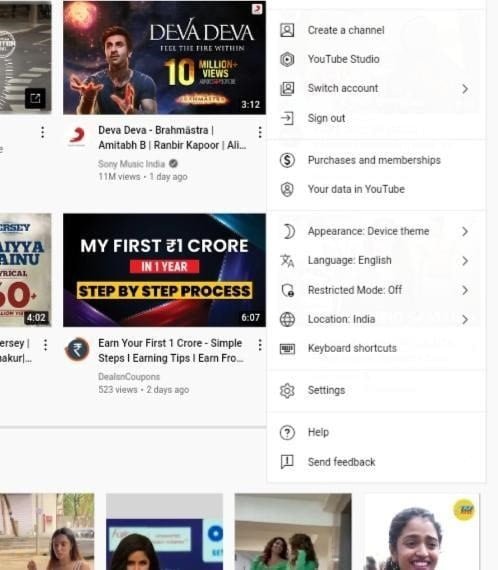Image resolution: width=498 pixels, height=570 pixels.
Task: Select Help menu entry
Action: point(376,432)
